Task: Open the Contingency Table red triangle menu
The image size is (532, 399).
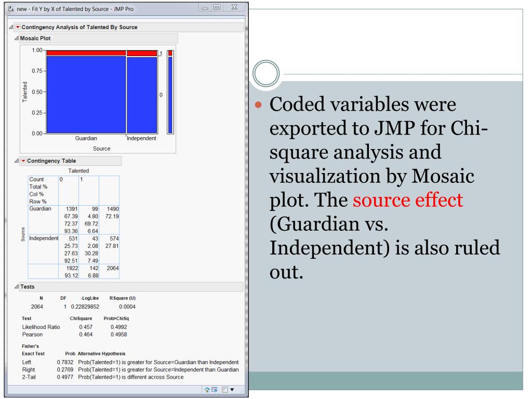Action: point(23,161)
